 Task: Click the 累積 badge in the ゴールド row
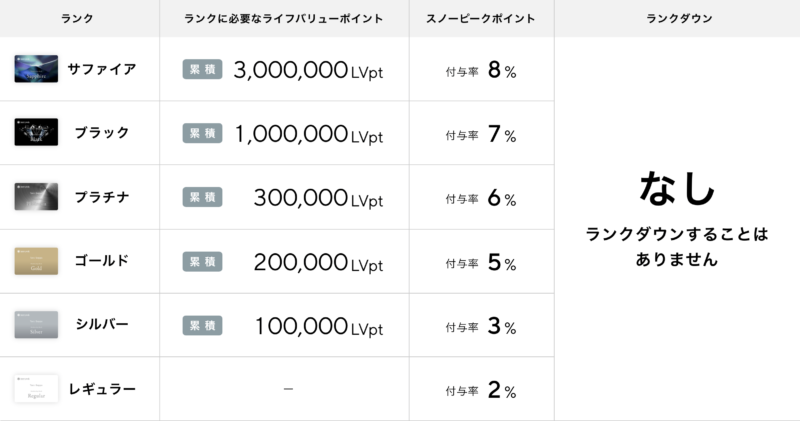point(203,262)
